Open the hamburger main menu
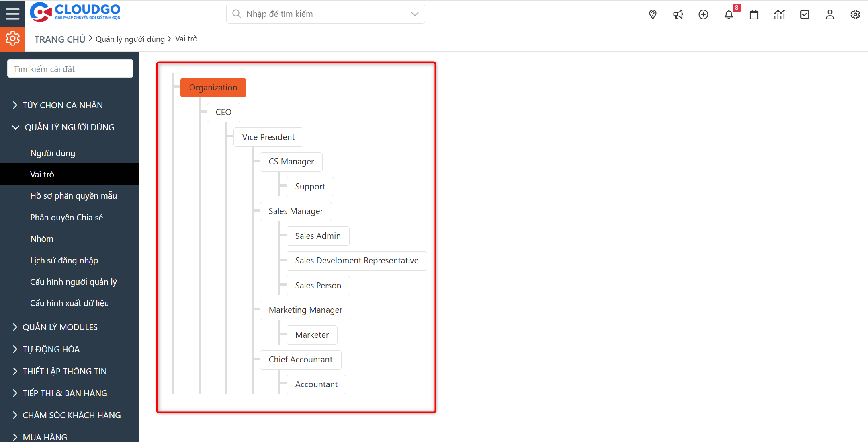868x442 pixels. point(12,14)
